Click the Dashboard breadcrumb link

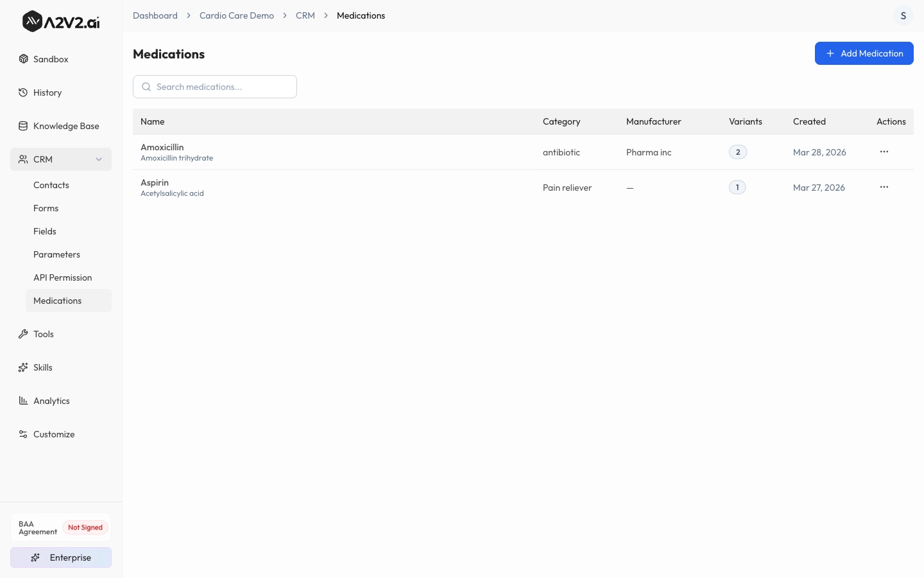point(155,15)
